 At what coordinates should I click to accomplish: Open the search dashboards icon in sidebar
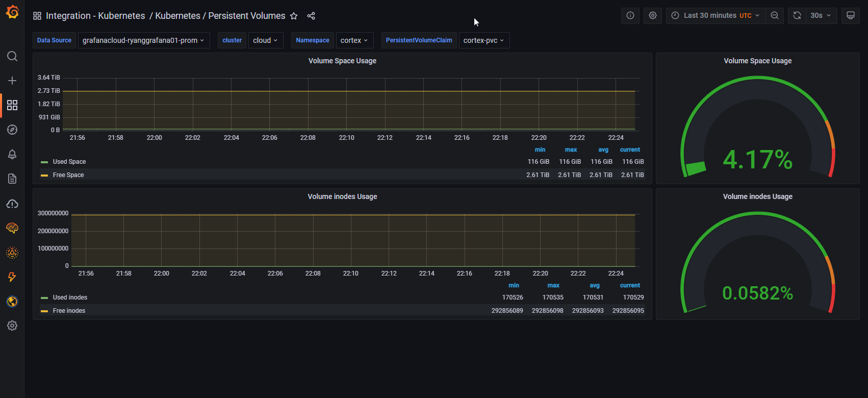pos(12,56)
